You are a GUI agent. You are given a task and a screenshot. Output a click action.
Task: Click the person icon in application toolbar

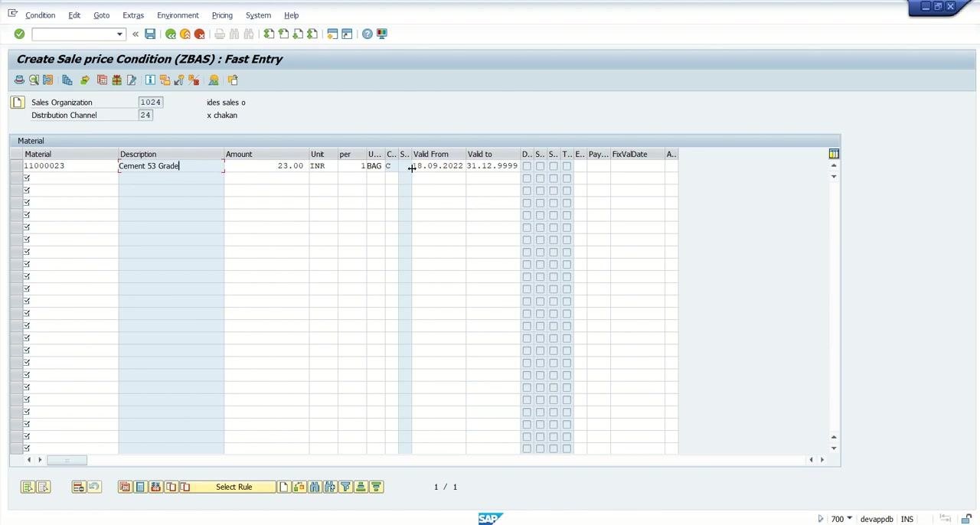(214, 80)
